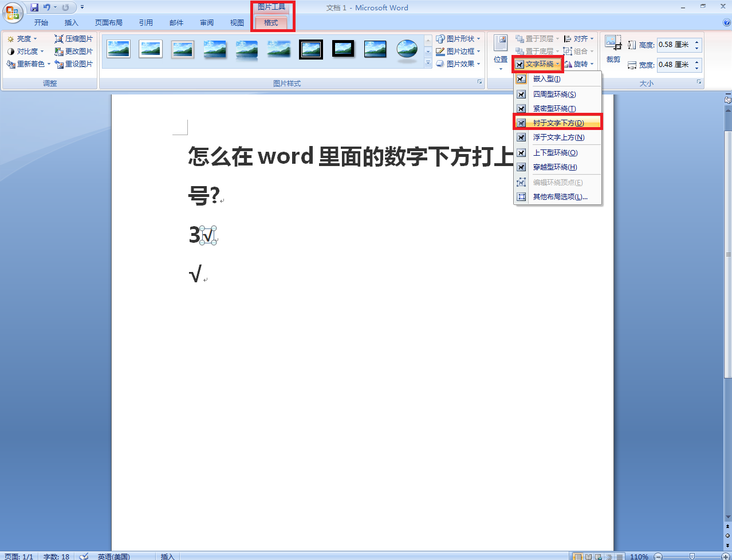The image size is (732, 560).
Task: Click the 文字环绕 text wrapping button
Action: (538, 64)
